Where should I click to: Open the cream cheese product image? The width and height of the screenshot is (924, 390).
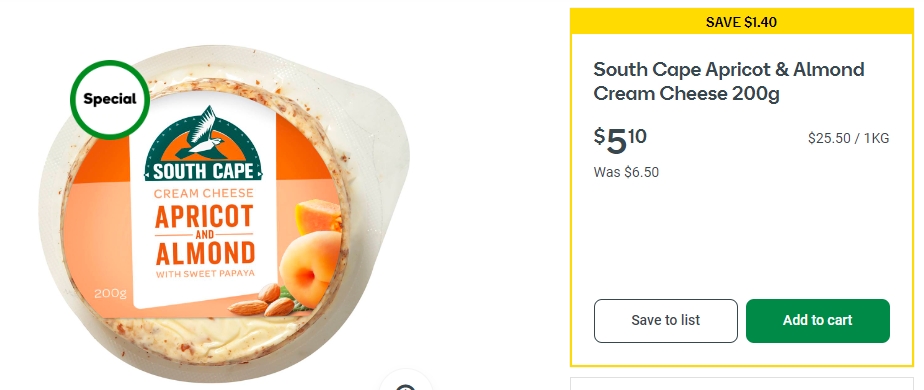point(224,213)
